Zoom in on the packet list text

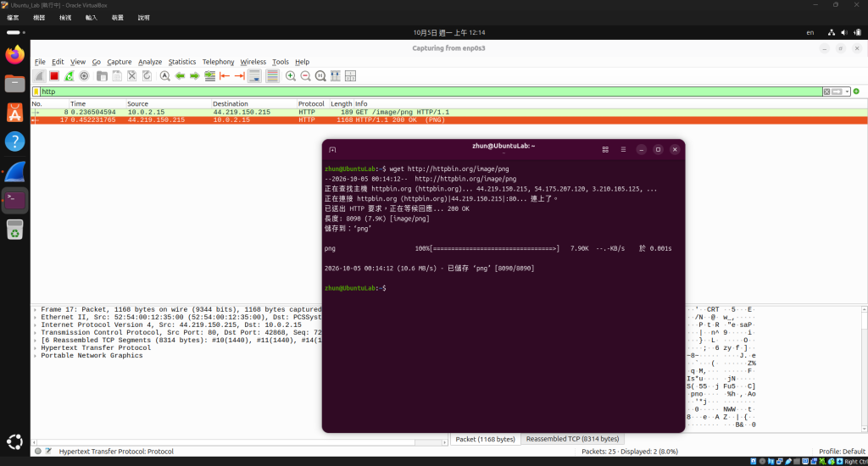point(290,75)
